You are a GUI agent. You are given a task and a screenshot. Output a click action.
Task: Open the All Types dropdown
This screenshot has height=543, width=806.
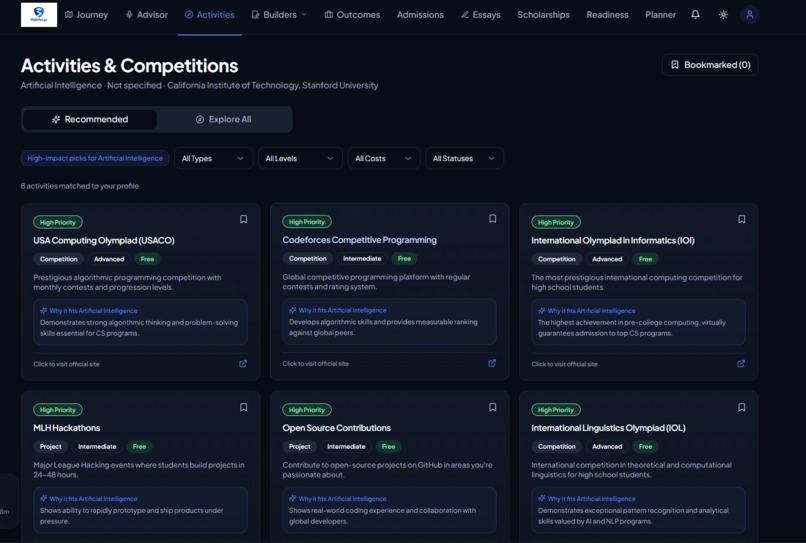pos(213,158)
